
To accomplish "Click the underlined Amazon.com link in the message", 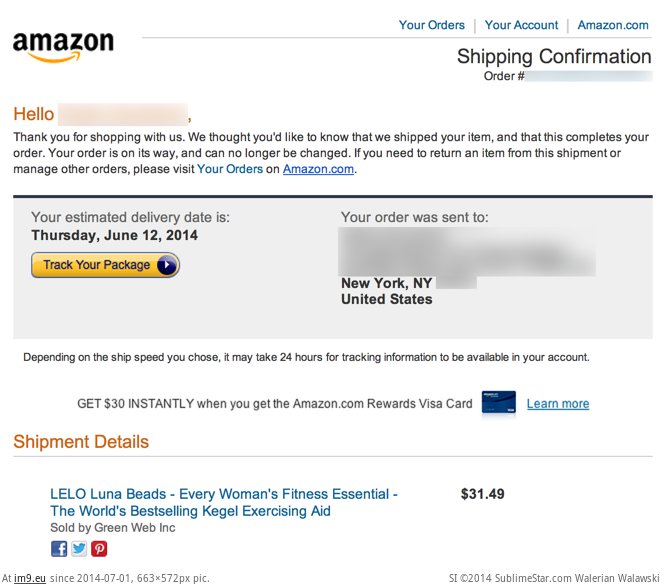I will click(318, 169).
